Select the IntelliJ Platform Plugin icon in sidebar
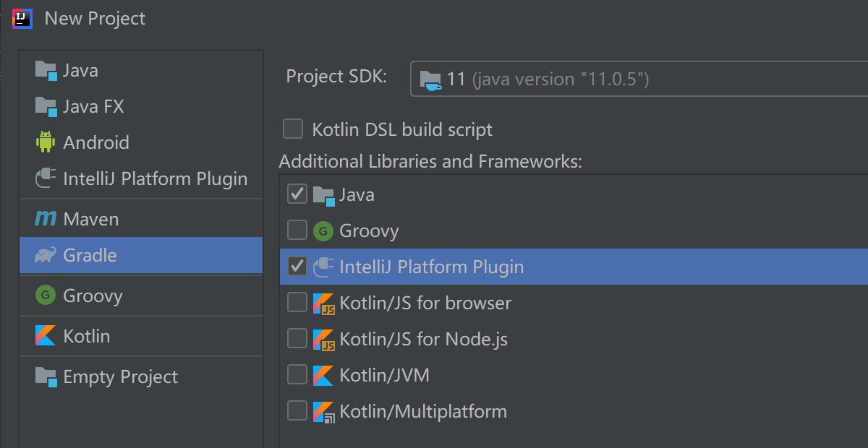The height and width of the screenshot is (448, 868). tap(45, 178)
